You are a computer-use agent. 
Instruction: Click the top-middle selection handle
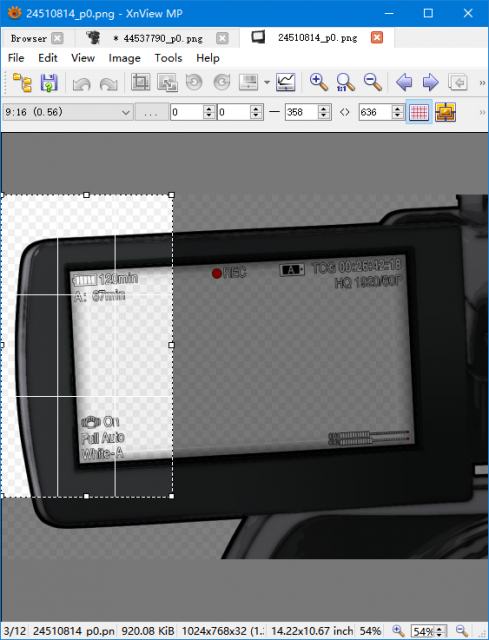pos(86,195)
